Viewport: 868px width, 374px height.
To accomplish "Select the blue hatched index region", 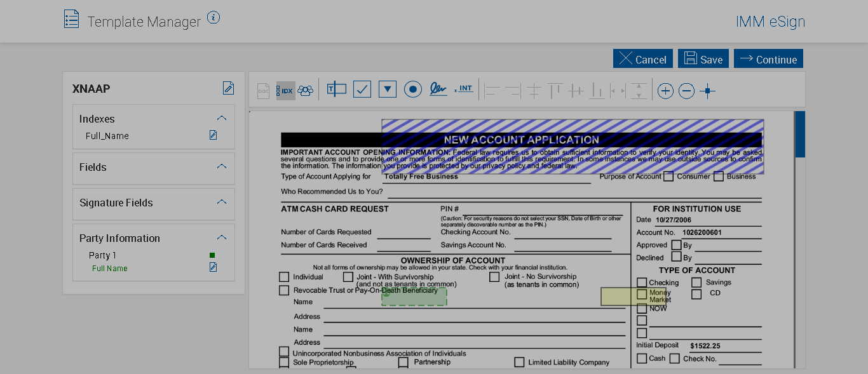I will (573, 147).
